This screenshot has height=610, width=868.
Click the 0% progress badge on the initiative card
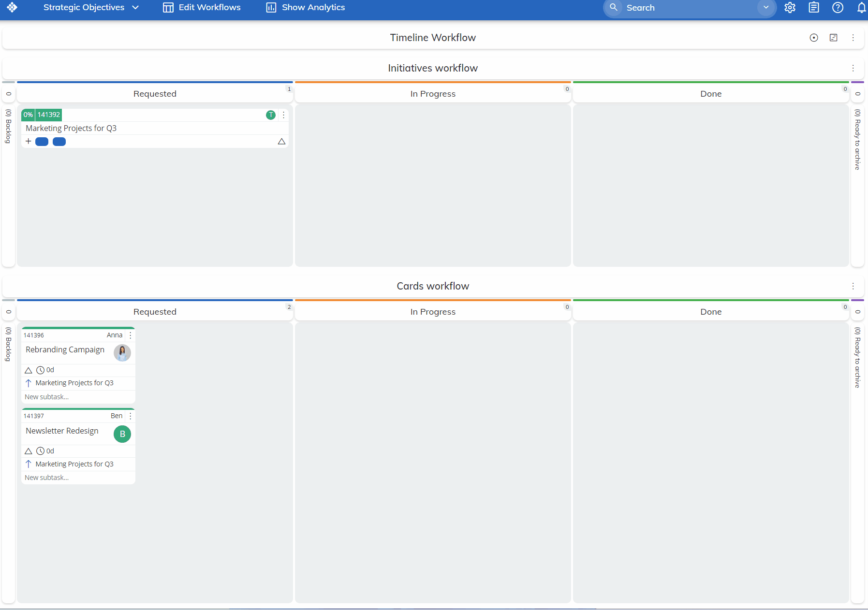pos(28,115)
